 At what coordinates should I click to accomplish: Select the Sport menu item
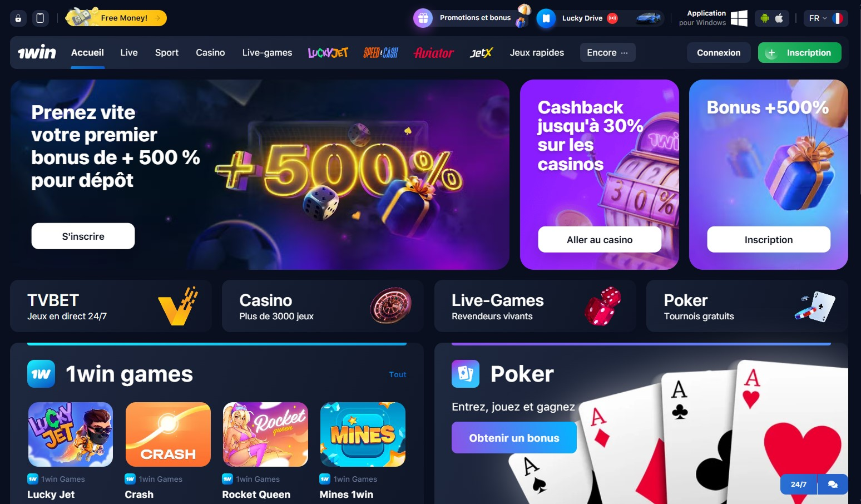(x=167, y=53)
